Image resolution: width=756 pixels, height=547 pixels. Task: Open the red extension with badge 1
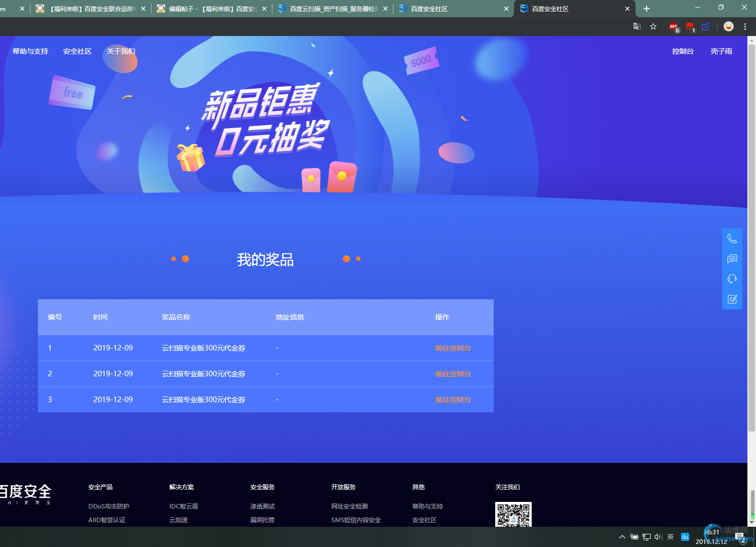click(x=690, y=27)
